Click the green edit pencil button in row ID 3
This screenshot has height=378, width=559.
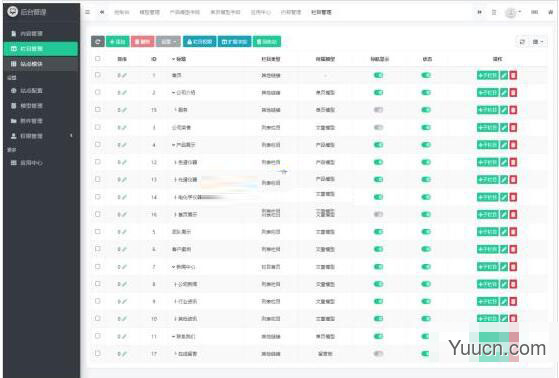504,127
